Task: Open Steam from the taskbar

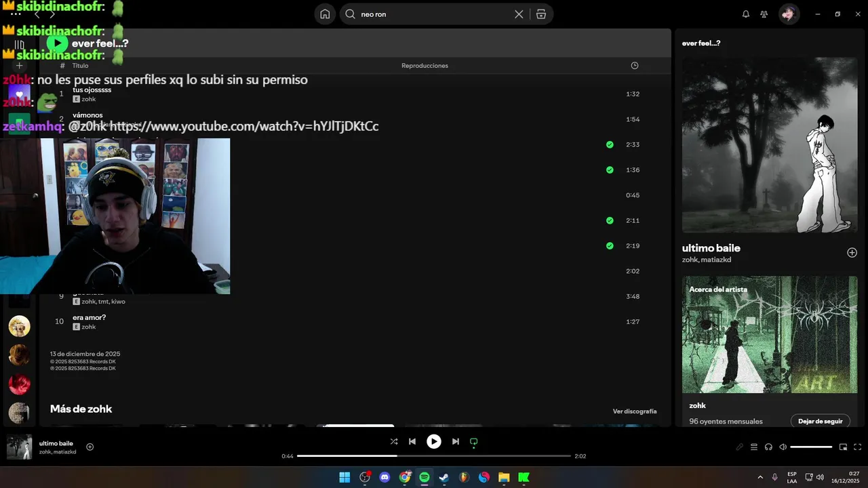Action: (x=444, y=477)
